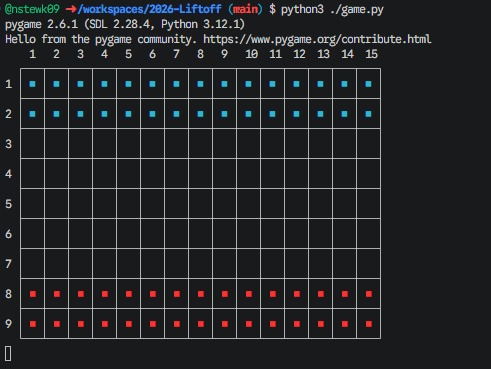Click empty cell at row 5 column 8
Viewport: 491px width, 369px height.
(x=200, y=204)
